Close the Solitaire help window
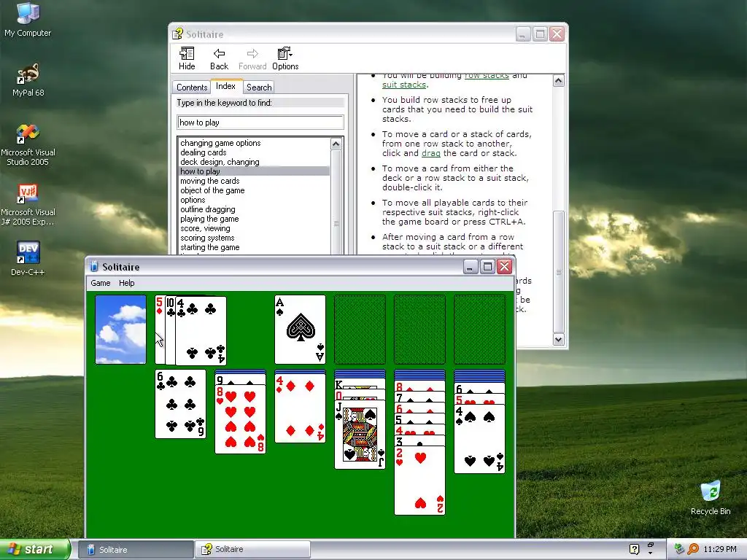Viewport: 747px width, 560px height. point(557,34)
